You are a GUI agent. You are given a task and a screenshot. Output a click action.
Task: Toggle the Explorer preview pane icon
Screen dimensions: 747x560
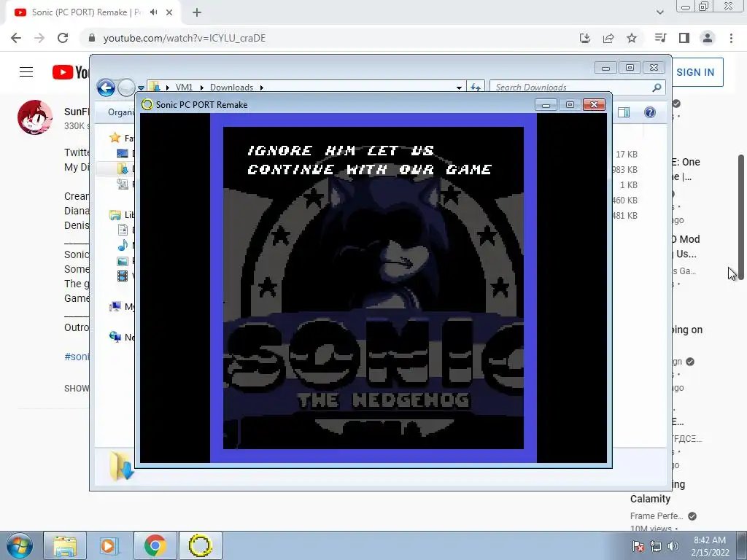[624, 112]
